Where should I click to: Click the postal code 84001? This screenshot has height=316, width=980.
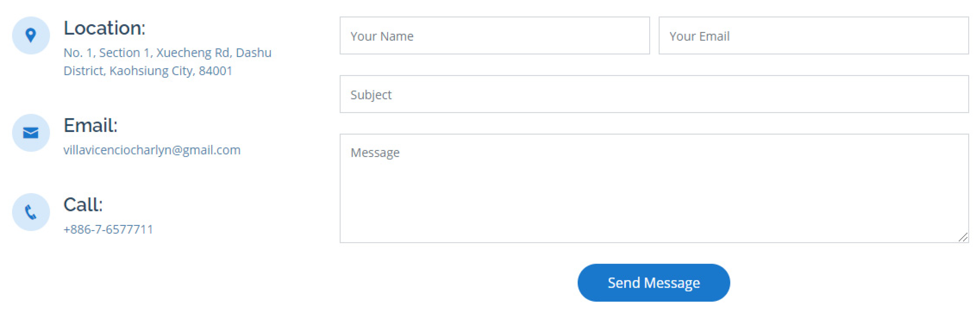click(215, 71)
